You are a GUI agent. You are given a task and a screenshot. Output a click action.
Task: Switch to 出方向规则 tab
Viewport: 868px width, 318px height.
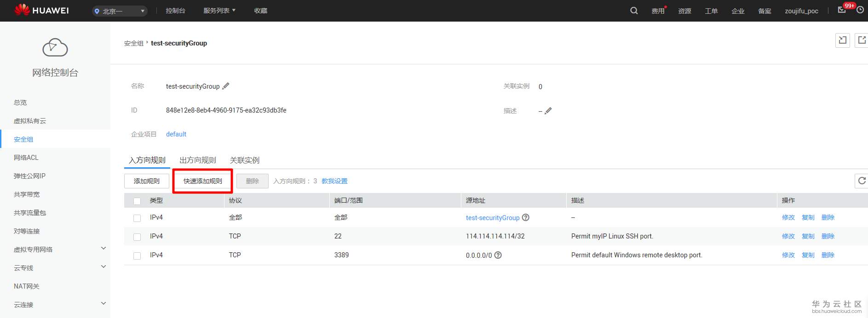pyautogui.click(x=198, y=160)
